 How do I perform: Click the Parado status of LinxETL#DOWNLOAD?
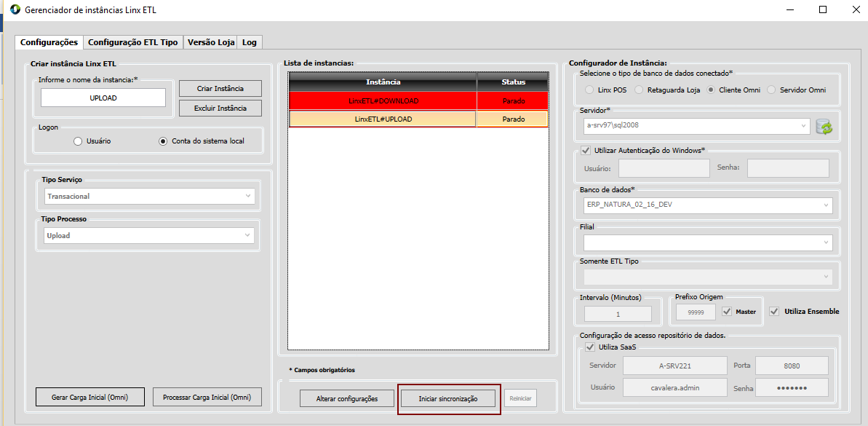(x=513, y=101)
